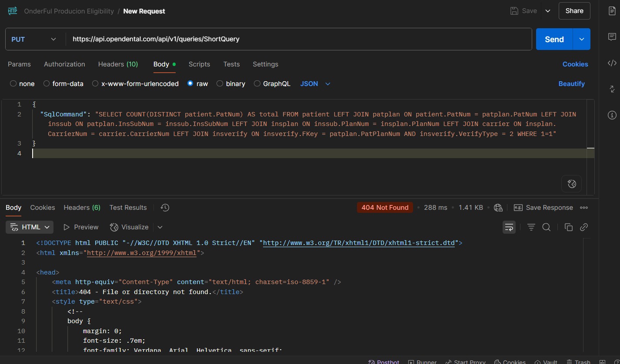Click the Save Response button
The image size is (620, 364).
click(x=543, y=208)
